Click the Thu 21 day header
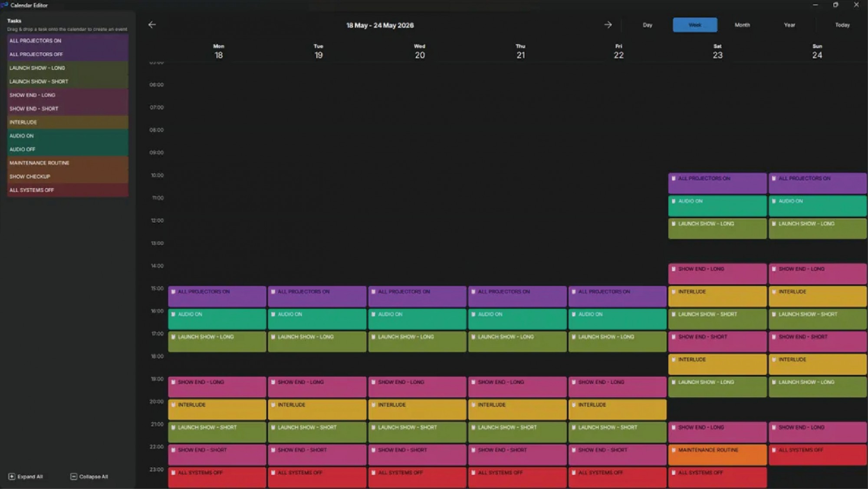The height and width of the screenshot is (489, 868). point(520,52)
